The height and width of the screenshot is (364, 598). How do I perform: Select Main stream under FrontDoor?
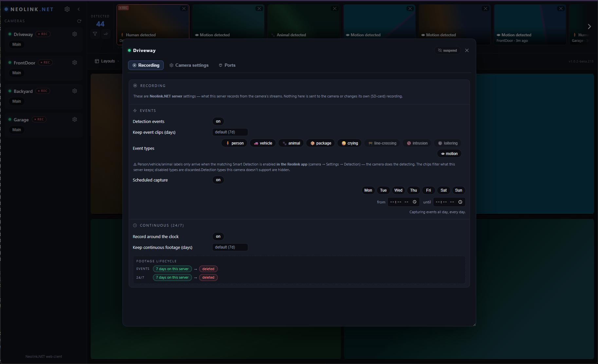point(17,73)
